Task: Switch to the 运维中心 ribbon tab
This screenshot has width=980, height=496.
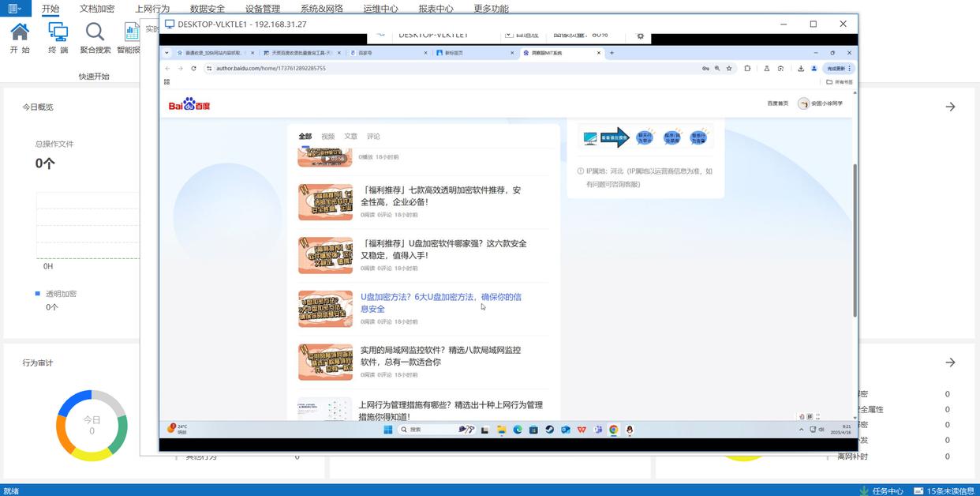Action: pos(381,9)
